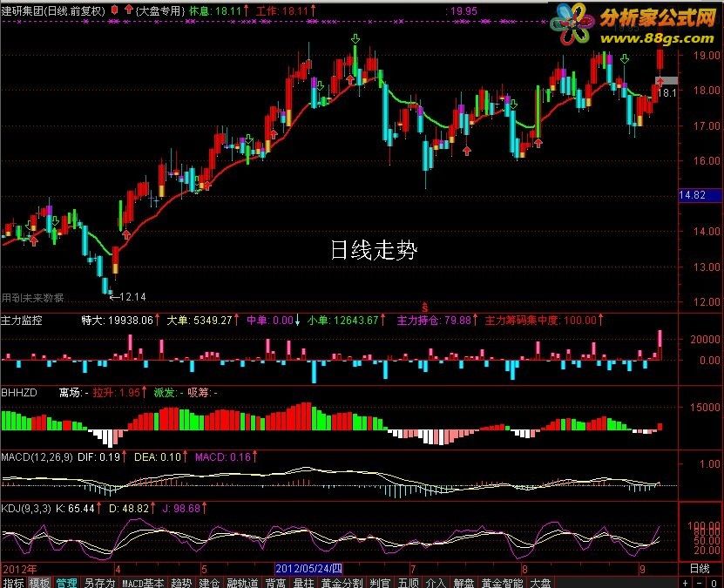
Task: Click the 主力监控 indicator label
Action: (21, 320)
